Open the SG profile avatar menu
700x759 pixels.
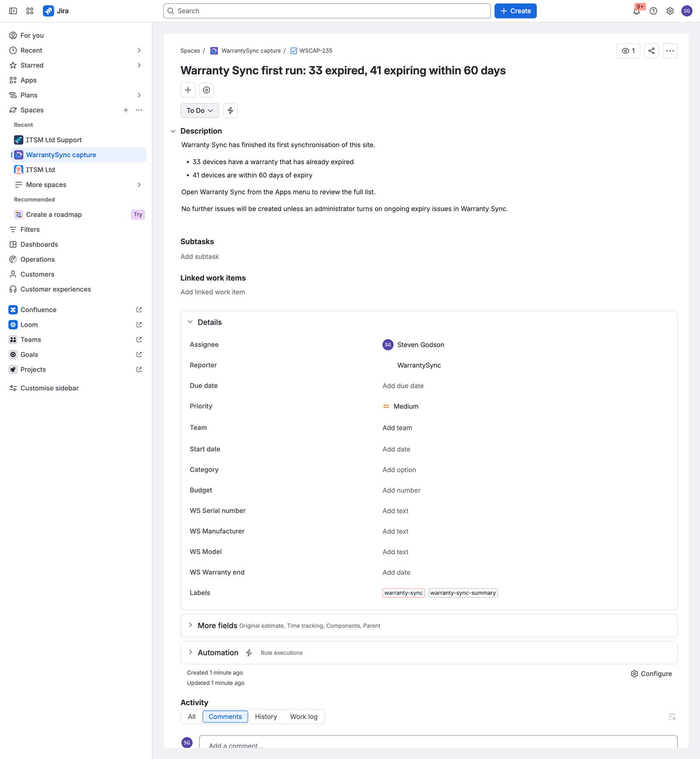pos(687,11)
